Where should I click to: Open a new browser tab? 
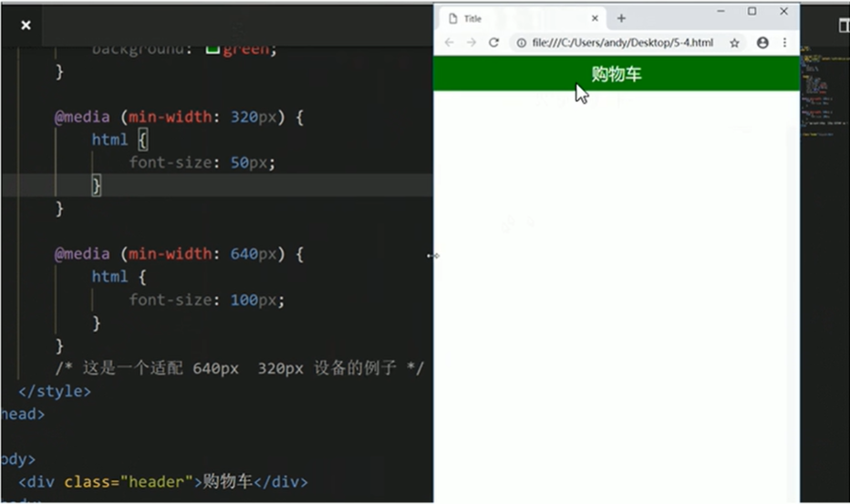621,18
